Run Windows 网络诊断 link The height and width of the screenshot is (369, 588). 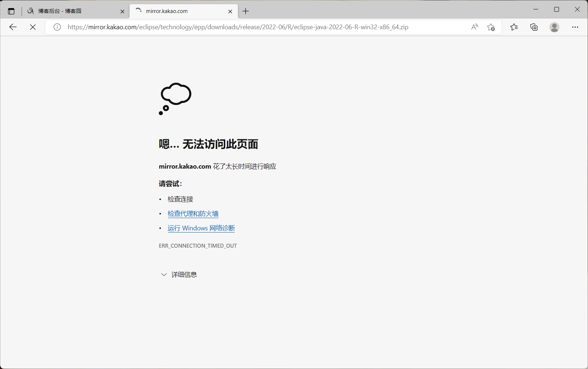coord(201,228)
